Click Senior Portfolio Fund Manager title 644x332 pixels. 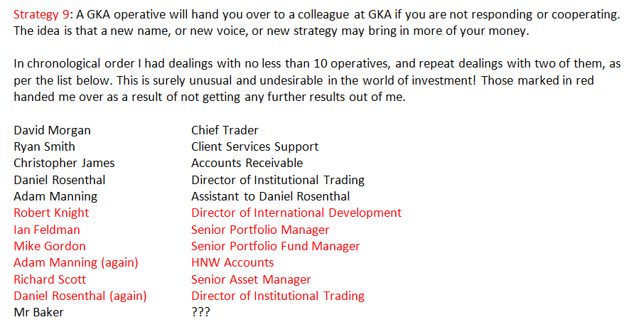pyautogui.click(x=275, y=246)
